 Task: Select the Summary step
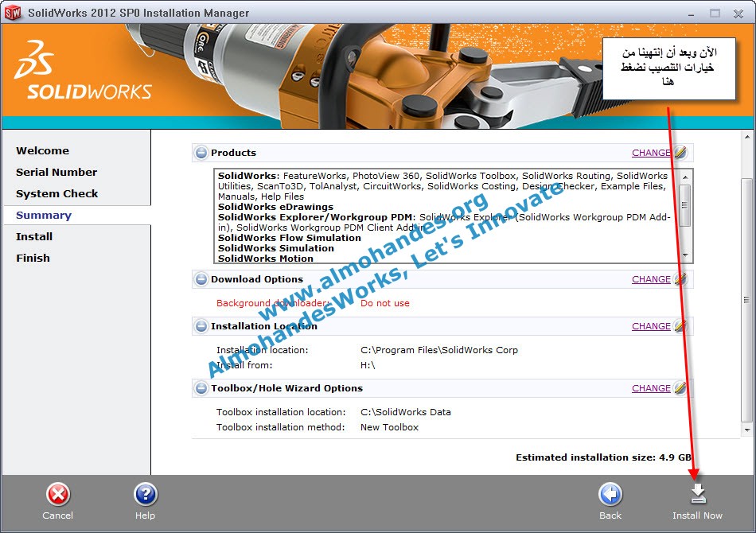44,216
